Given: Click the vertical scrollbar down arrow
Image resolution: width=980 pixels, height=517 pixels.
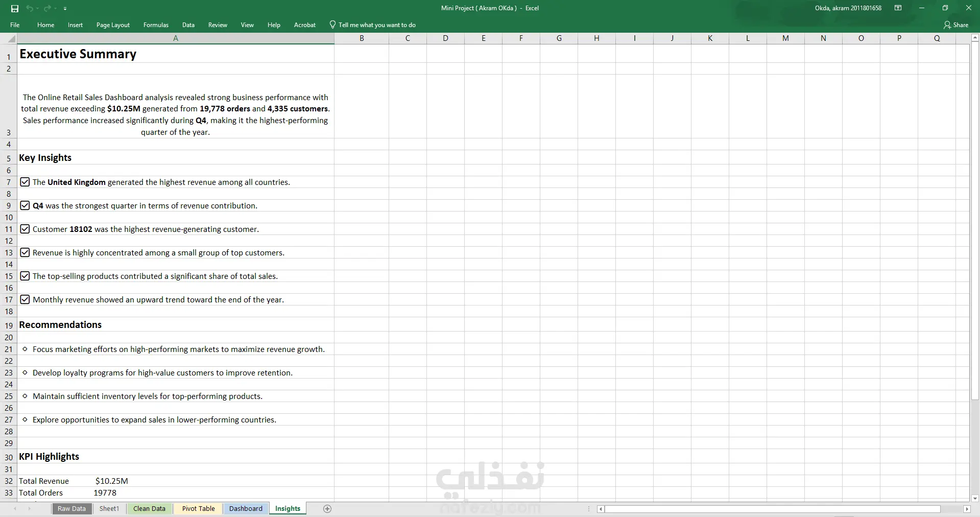Looking at the screenshot, I should pyautogui.click(x=975, y=498).
